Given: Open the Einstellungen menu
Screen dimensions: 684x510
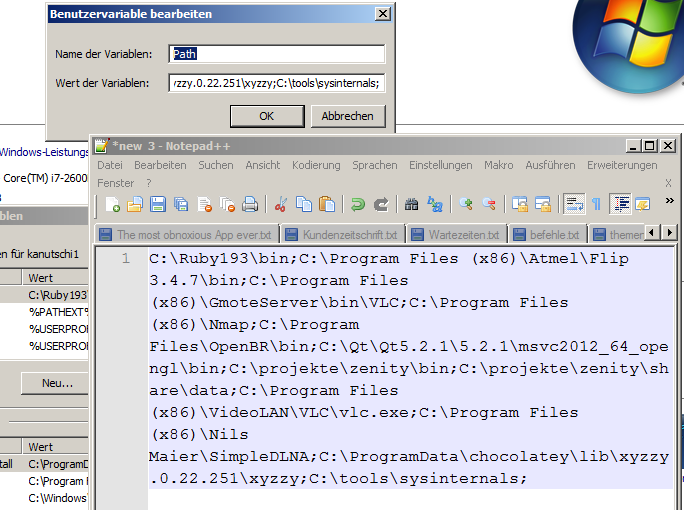Looking at the screenshot, I should (x=441, y=165).
